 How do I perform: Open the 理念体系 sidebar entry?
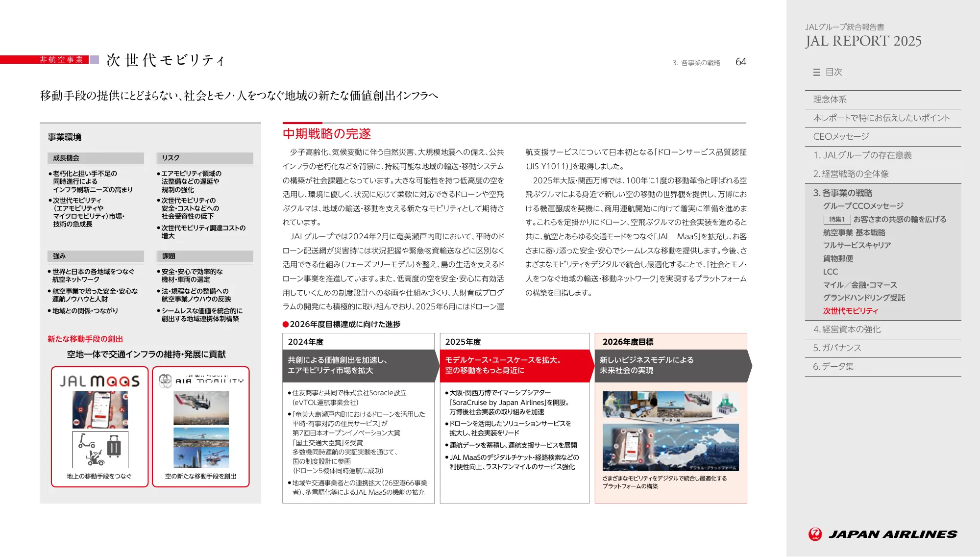pyautogui.click(x=883, y=100)
